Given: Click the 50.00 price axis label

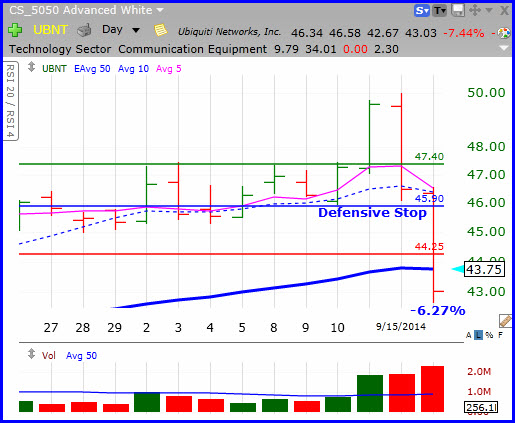Looking at the screenshot, I should [x=486, y=93].
